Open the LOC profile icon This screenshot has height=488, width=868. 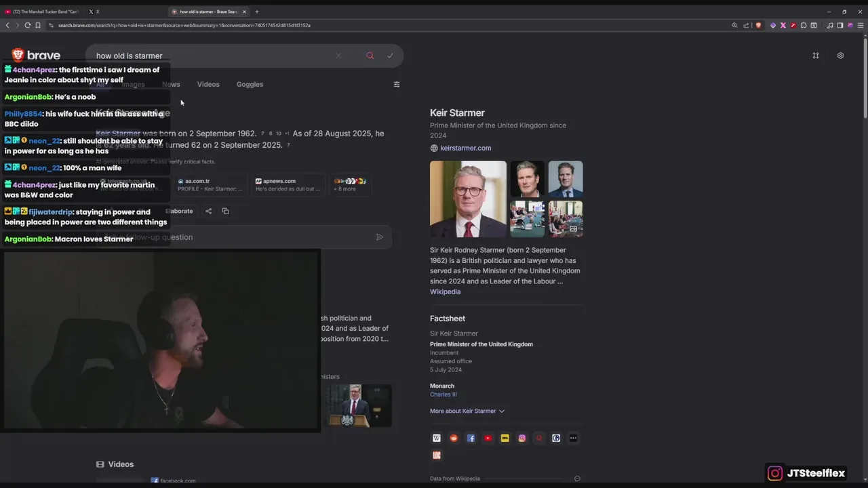coord(437,455)
